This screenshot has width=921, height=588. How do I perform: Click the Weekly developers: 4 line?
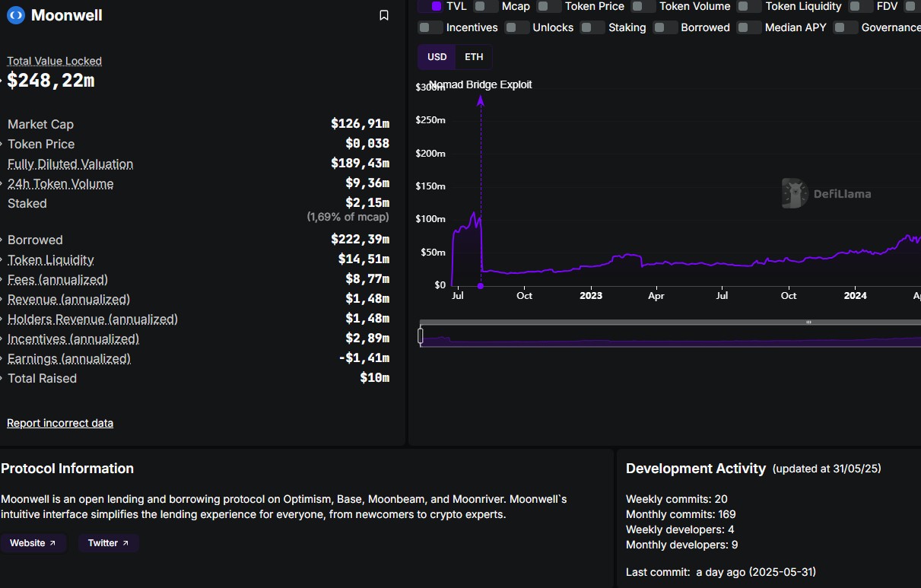point(680,529)
